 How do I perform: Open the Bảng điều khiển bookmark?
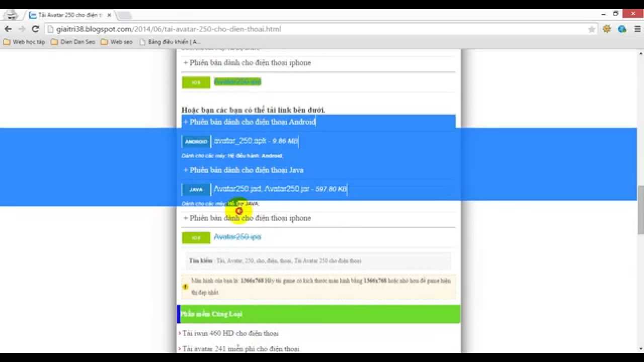[x=170, y=42]
